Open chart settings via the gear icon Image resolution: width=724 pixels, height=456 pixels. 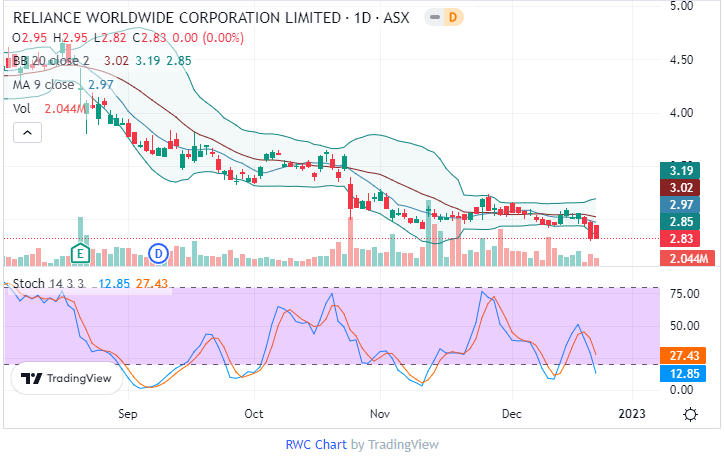point(690,413)
